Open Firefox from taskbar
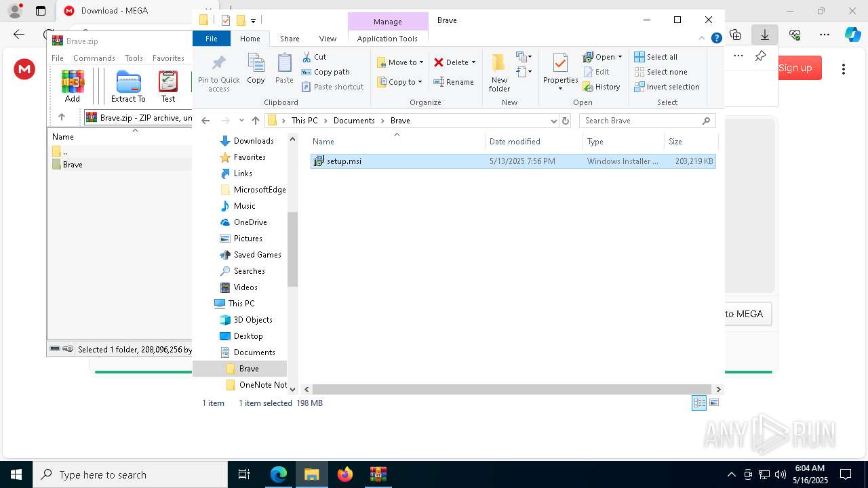This screenshot has width=868, height=488. click(x=345, y=474)
